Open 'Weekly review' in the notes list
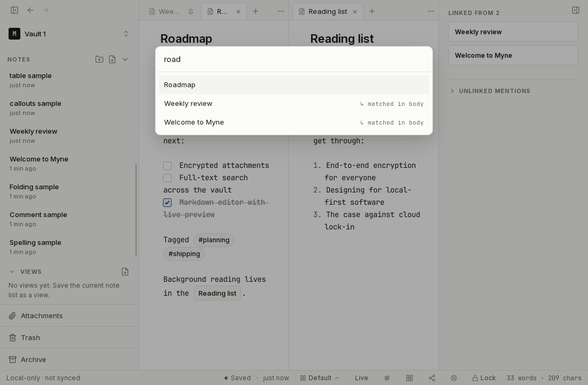The image size is (588, 385). click(x=69, y=135)
